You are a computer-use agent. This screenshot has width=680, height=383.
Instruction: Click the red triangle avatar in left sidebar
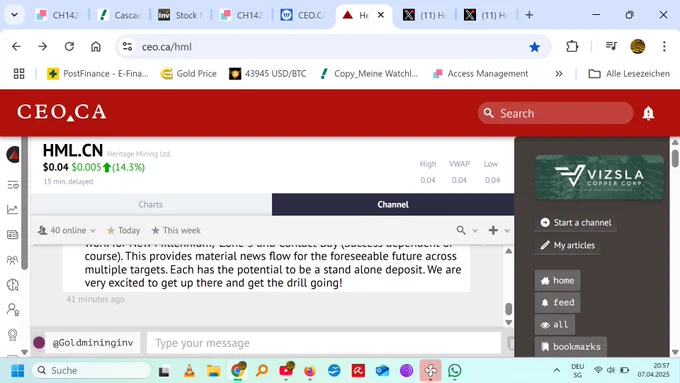13,154
